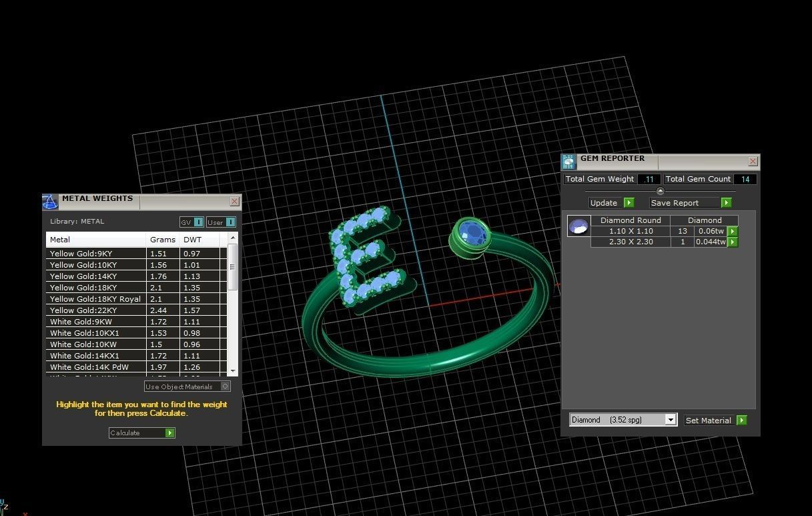Toggle the User library switch
The width and height of the screenshot is (812, 516).
221,222
